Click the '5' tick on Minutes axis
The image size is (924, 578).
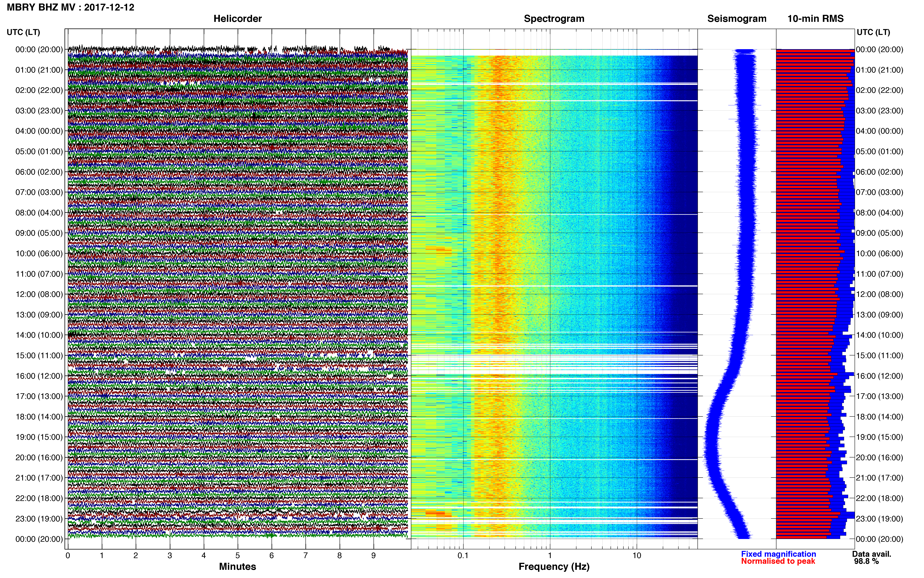[x=238, y=555]
